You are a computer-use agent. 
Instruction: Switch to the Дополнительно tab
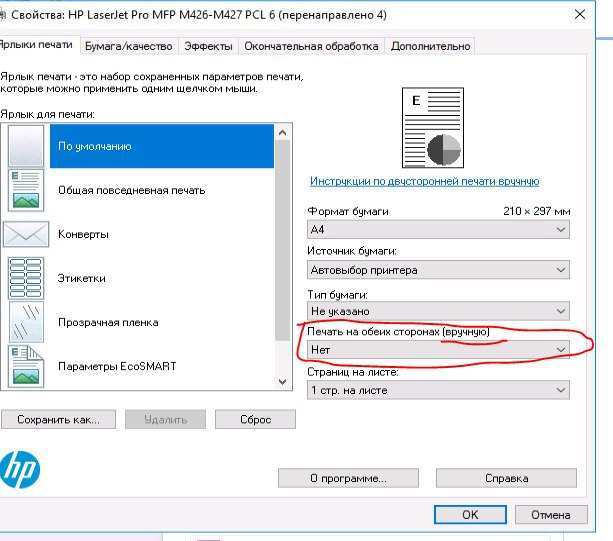pos(430,46)
